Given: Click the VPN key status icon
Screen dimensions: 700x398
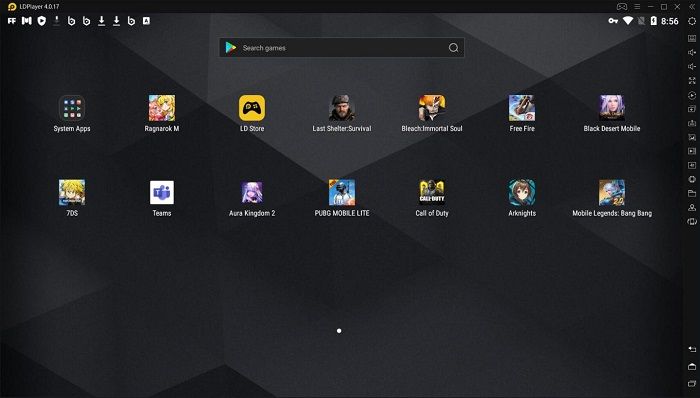Looking at the screenshot, I should click(x=613, y=21).
